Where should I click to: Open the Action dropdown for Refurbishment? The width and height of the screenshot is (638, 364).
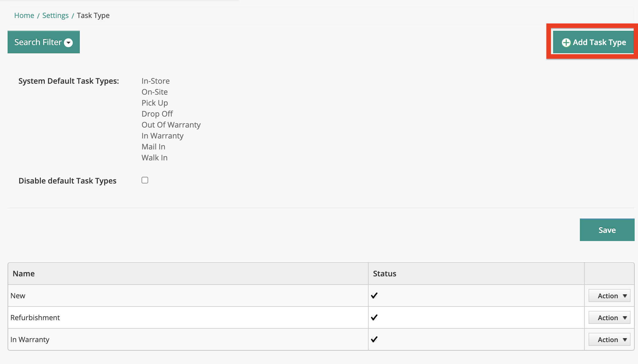(609, 317)
